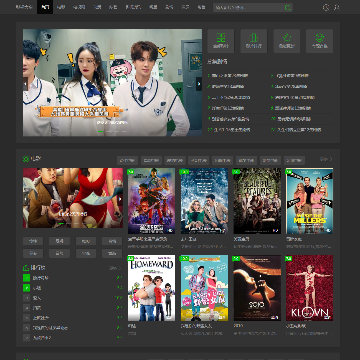
Task: Click the green magnifier search icon
Action: click(288, 8)
